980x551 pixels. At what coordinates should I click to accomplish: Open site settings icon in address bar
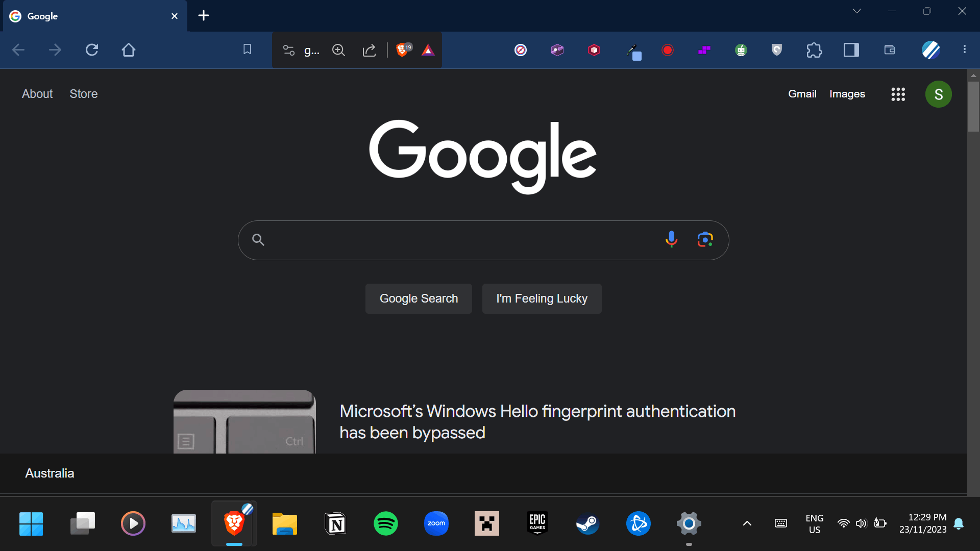click(289, 50)
